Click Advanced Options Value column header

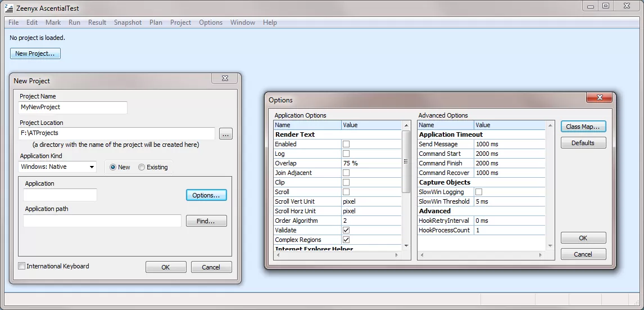[510, 125]
